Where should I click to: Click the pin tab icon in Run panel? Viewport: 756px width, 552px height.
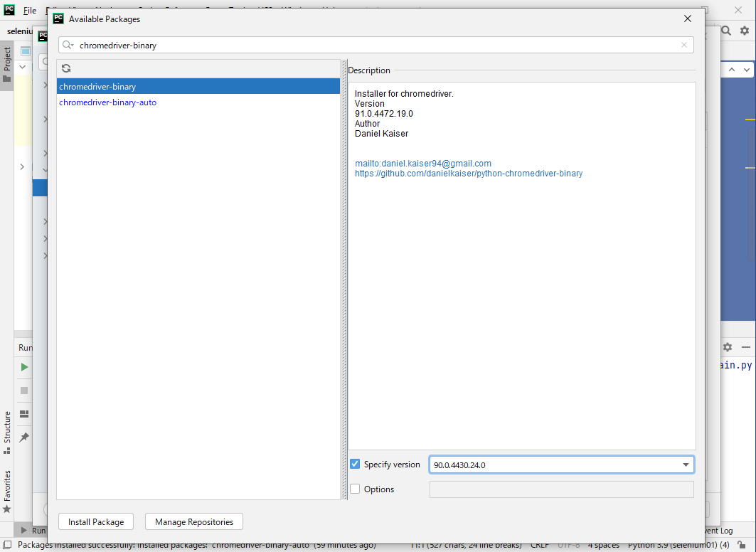(x=24, y=437)
